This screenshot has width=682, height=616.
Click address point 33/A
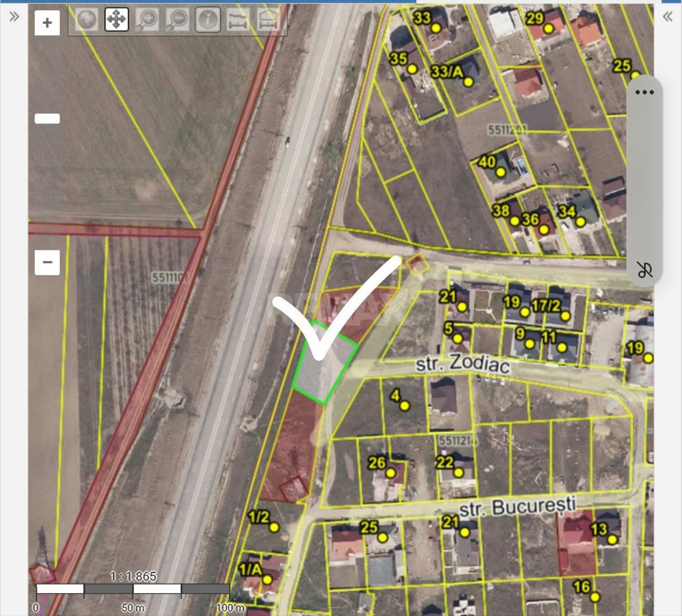pos(468,82)
